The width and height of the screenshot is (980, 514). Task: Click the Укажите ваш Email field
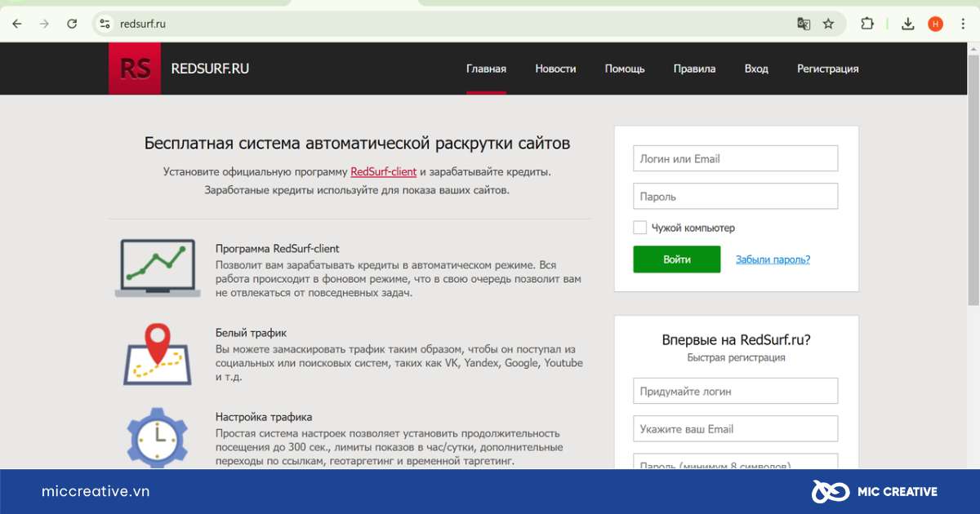click(735, 428)
